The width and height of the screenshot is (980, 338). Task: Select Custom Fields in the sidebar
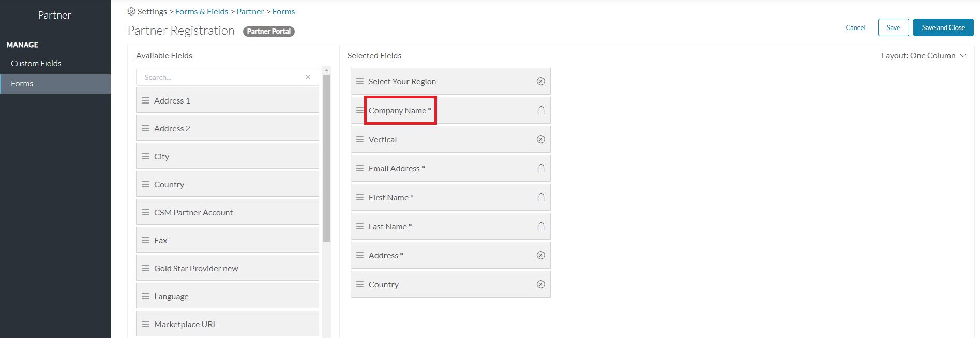(36, 63)
